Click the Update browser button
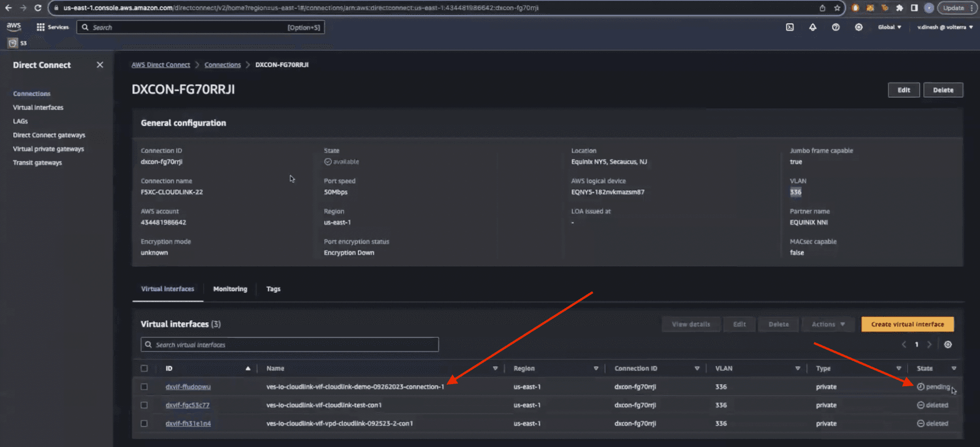 click(957, 8)
